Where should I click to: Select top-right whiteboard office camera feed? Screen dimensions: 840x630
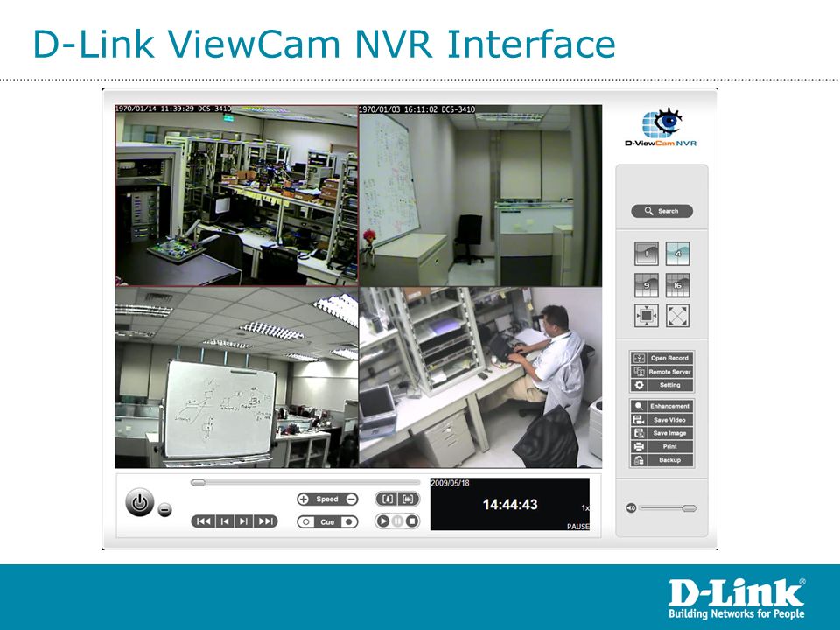point(480,195)
